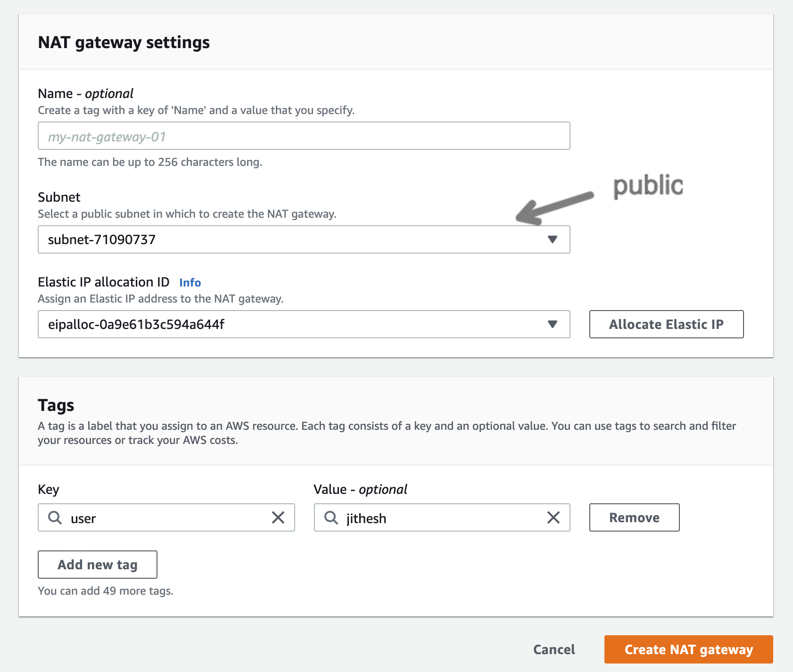Click the search icon in Key field

(55, 517)
